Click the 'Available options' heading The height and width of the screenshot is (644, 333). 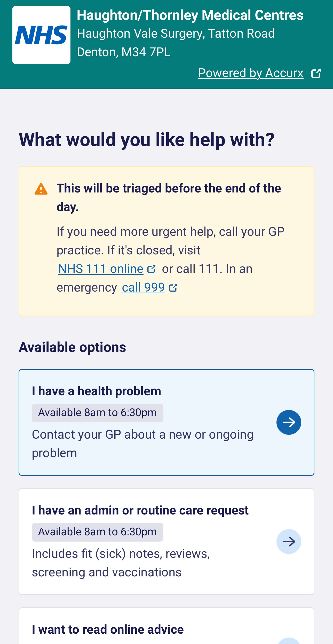click(72, 347)
